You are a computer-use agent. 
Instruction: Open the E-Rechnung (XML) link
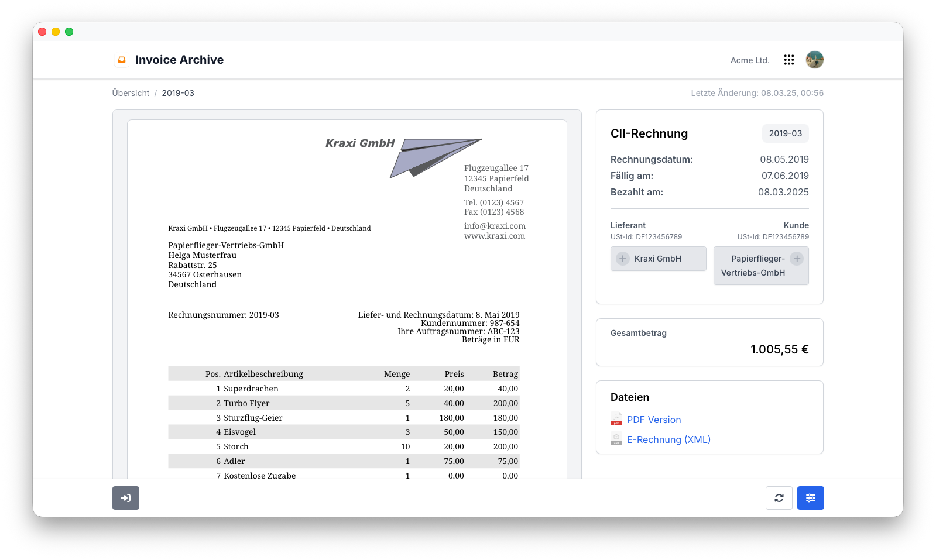coord(668,439)
